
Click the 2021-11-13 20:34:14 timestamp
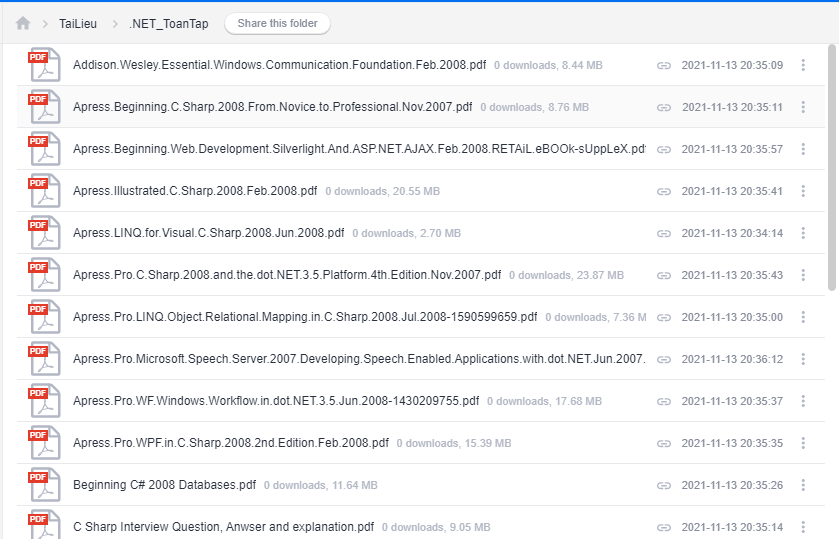[732, 233]
